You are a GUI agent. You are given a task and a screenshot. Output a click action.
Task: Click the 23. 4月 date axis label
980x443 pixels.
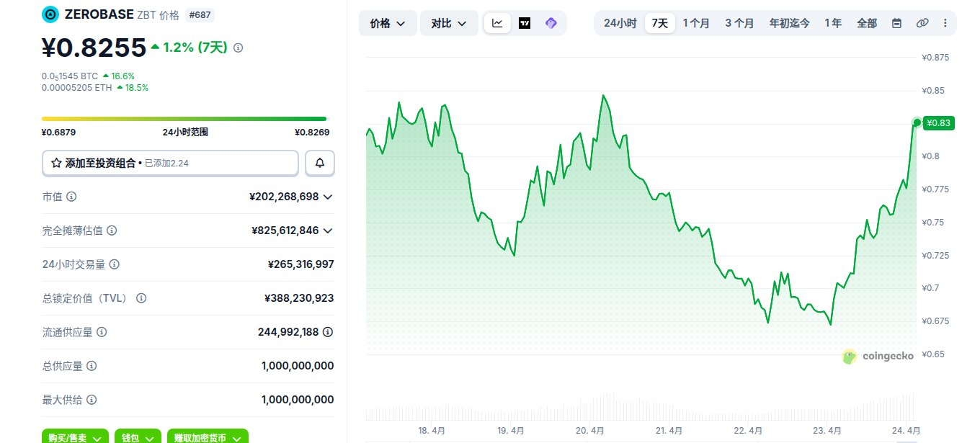(x=827, y=431)
